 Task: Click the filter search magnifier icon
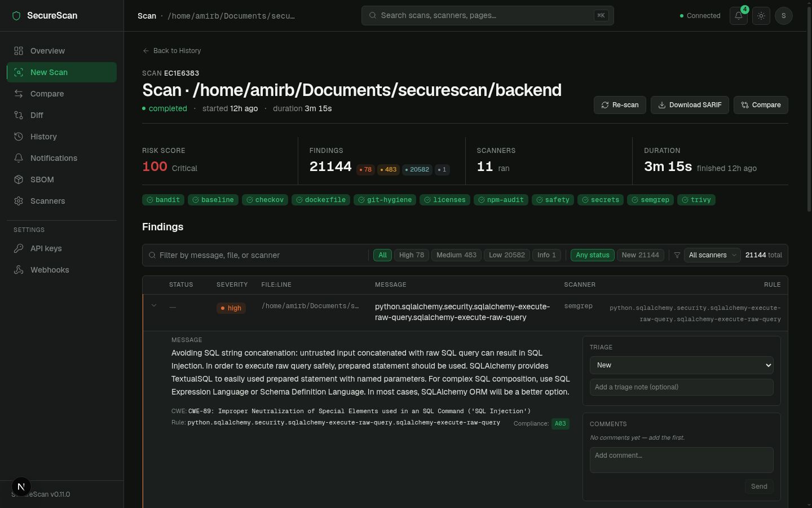152,255
